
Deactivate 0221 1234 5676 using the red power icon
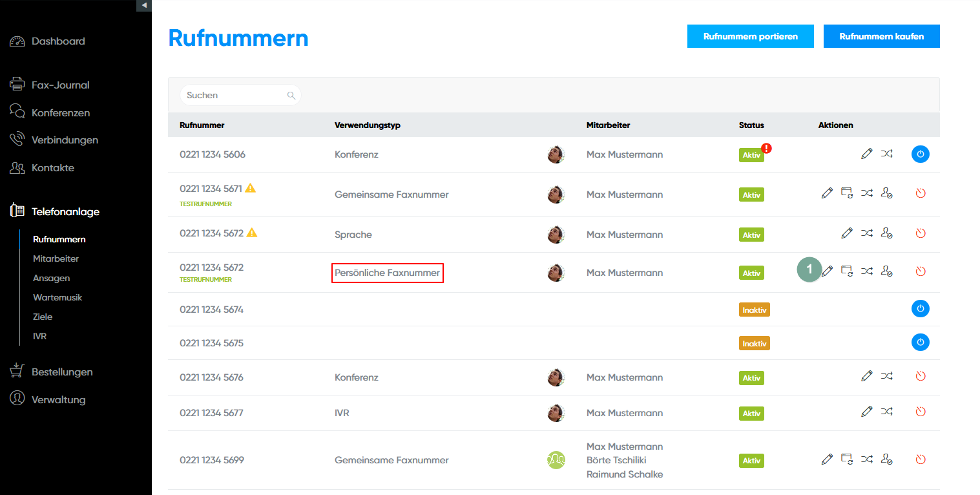pyautogui.click(x=921, y=376)
